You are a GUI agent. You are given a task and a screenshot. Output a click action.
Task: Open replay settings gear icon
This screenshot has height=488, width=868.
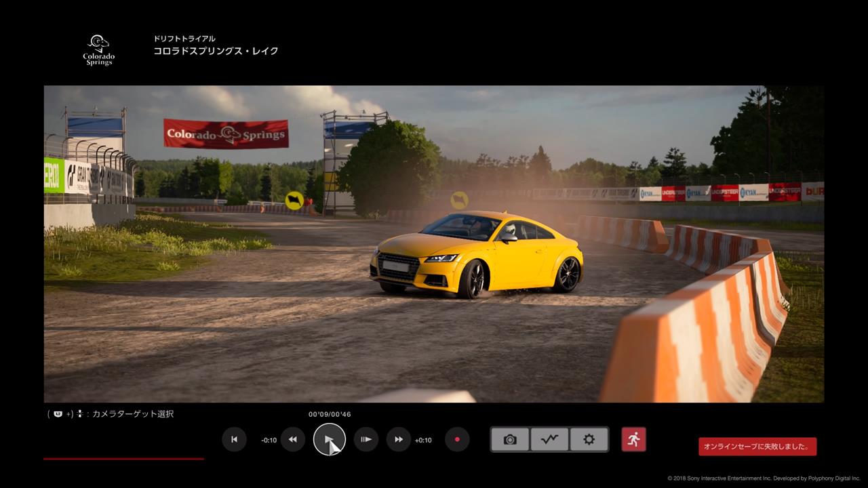(x=589, y=439)
